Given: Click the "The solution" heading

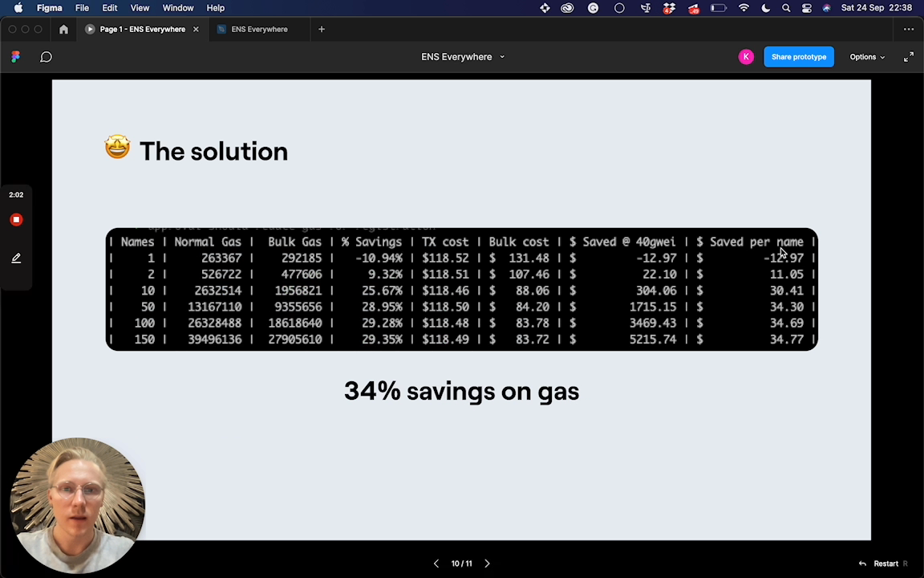Looking at the screenshot, I should [x=213, y=152].
